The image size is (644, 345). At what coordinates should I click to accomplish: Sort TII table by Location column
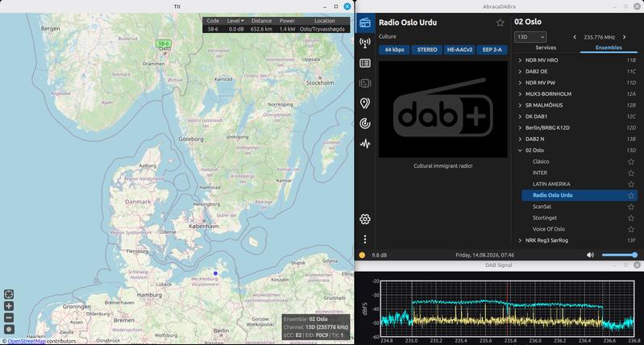[x=325, y=20]
